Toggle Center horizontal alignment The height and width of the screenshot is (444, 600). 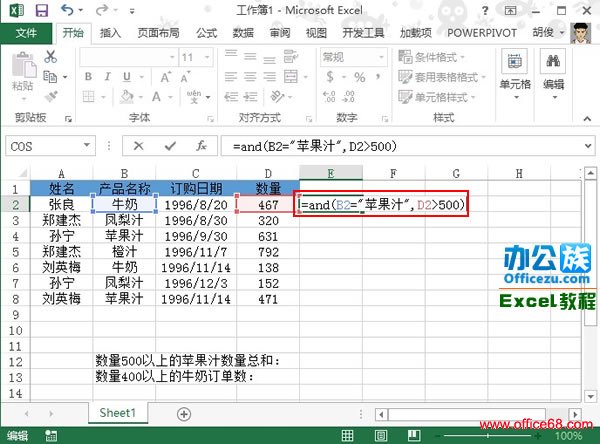[x=250, y=77]
